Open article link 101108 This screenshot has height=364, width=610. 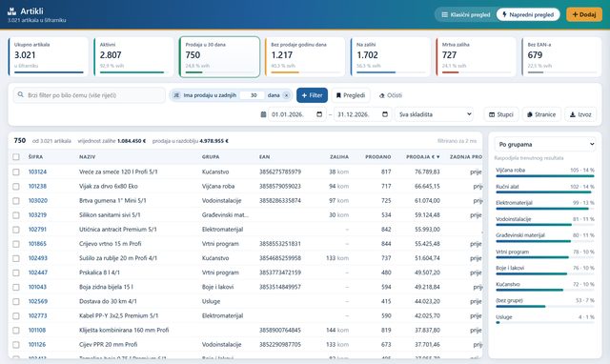[x=37, y=330]
